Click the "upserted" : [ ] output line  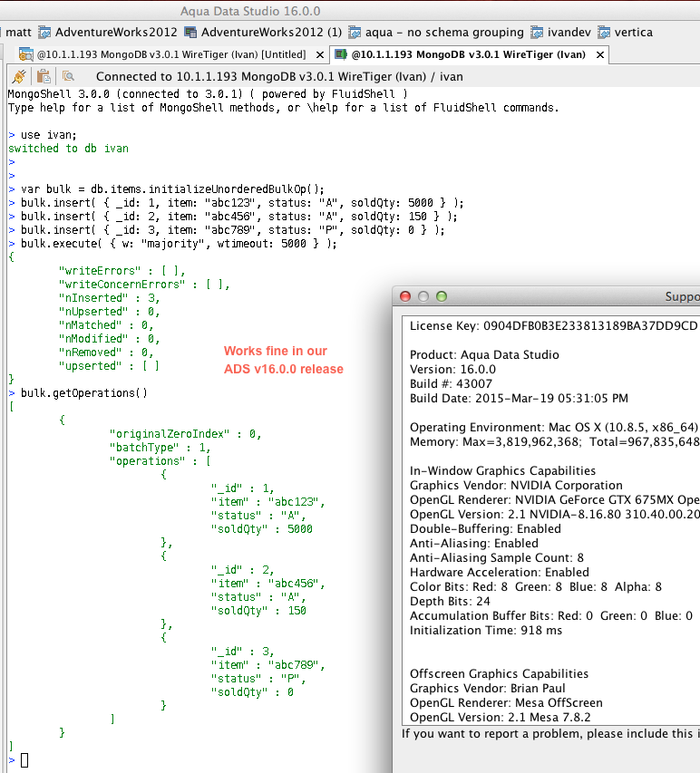(x=109, y=366)
